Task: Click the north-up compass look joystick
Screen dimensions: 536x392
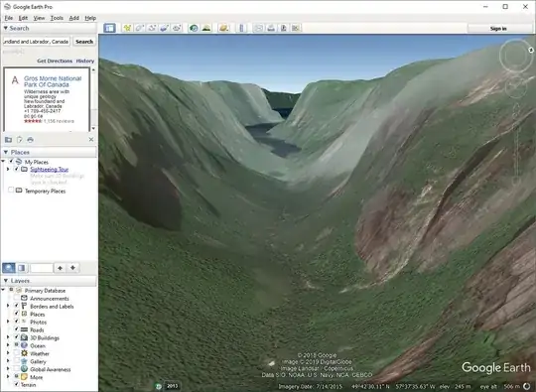Action: pos(516,56)
